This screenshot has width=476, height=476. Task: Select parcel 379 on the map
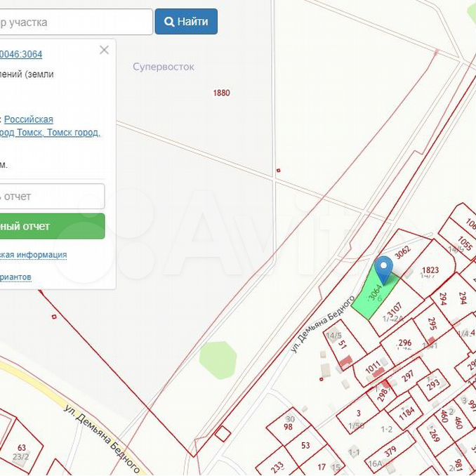[x=390, y=451]
